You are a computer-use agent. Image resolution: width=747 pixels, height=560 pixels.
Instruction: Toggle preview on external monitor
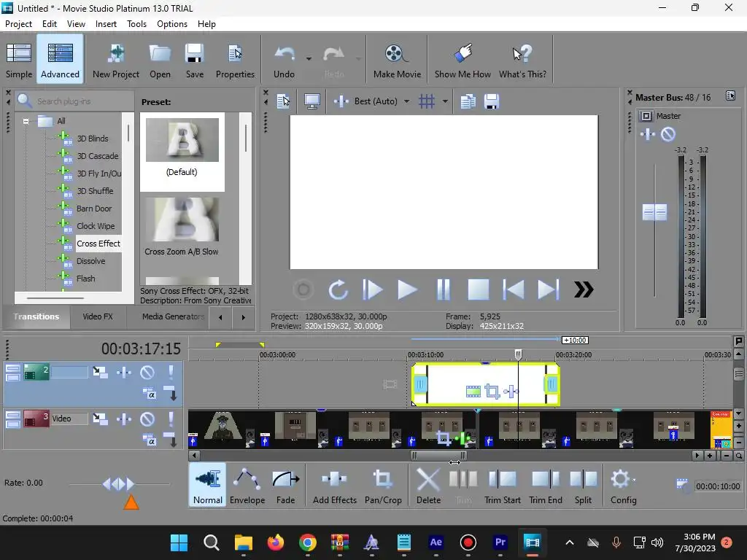coord(312,101)
